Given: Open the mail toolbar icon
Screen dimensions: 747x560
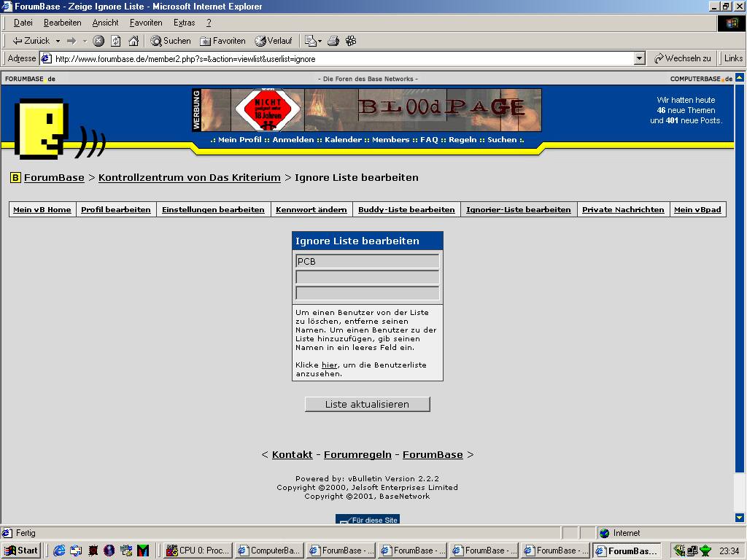Looking at the screenshot, I should [312, 41].
